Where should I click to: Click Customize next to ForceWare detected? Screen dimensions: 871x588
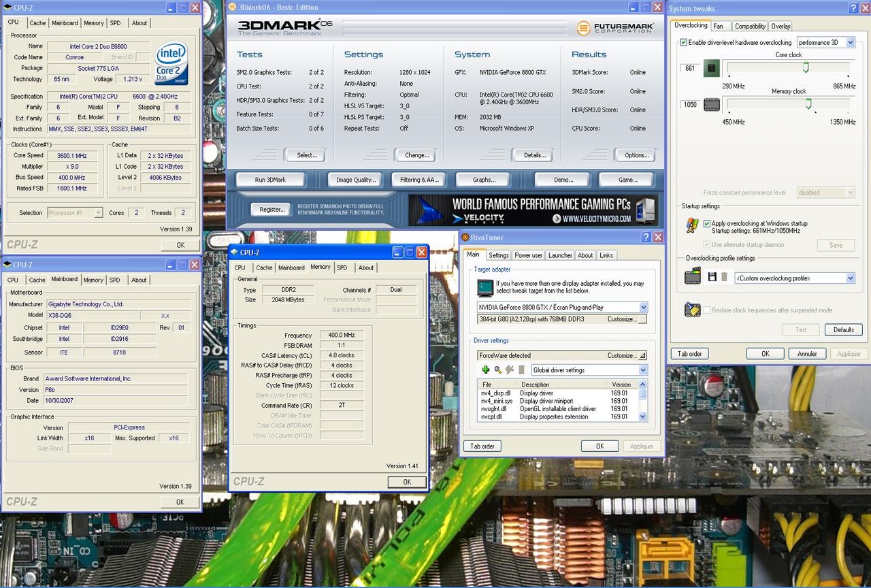[x=626, y=355]
